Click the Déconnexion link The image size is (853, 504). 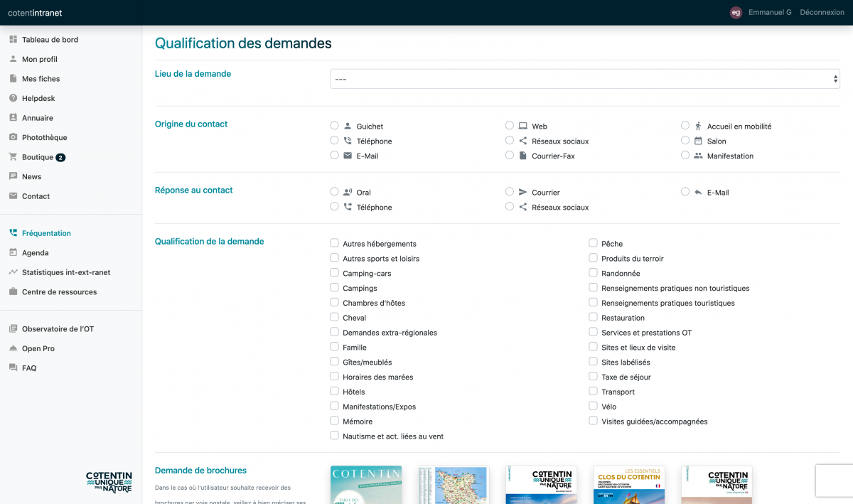[822, 12]
